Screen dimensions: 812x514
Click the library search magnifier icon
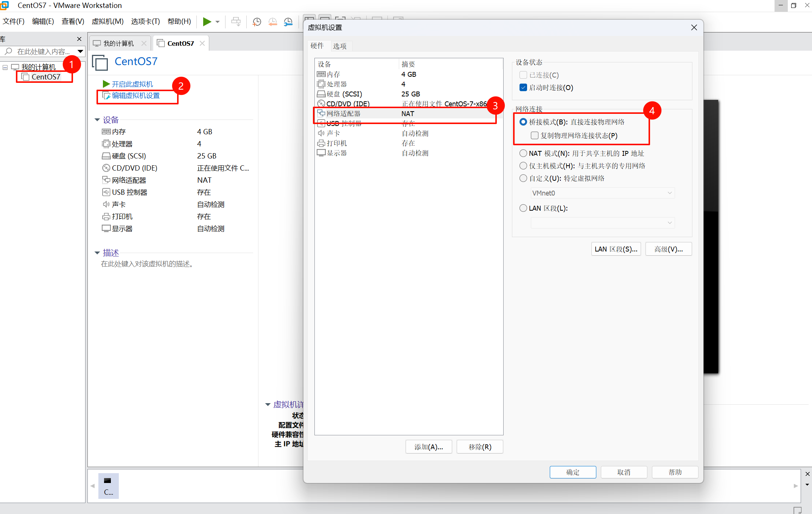pos(8,51)
